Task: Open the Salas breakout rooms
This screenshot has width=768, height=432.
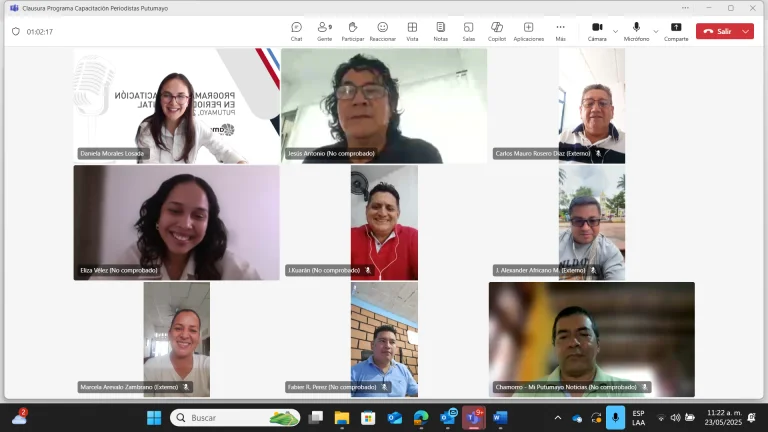Action: point(469,31)
